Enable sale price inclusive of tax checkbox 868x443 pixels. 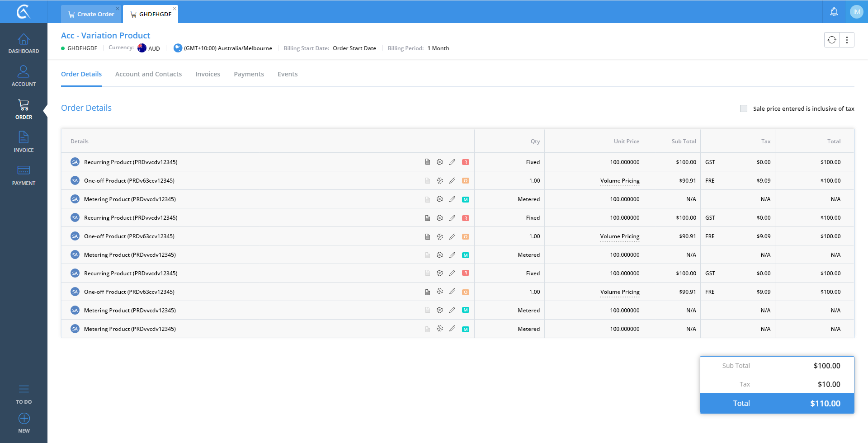click(744, 108)
